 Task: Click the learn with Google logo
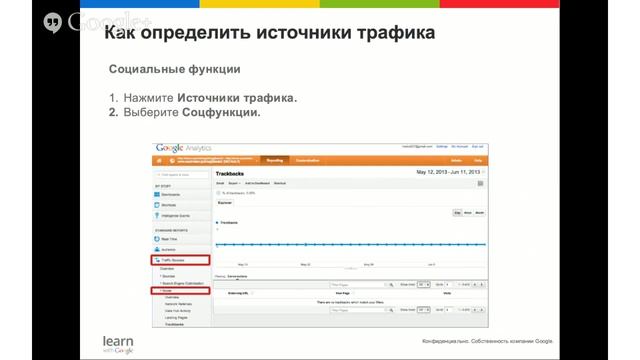pyautogui.click(x=118, y=345)
